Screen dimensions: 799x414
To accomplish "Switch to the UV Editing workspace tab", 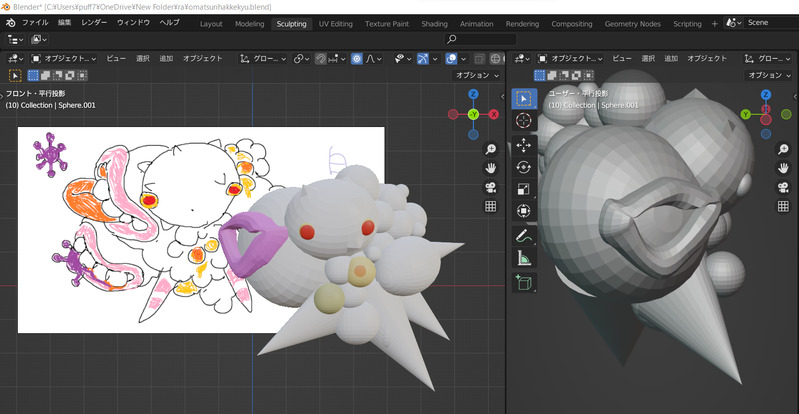I will click(x=335, y=23).
